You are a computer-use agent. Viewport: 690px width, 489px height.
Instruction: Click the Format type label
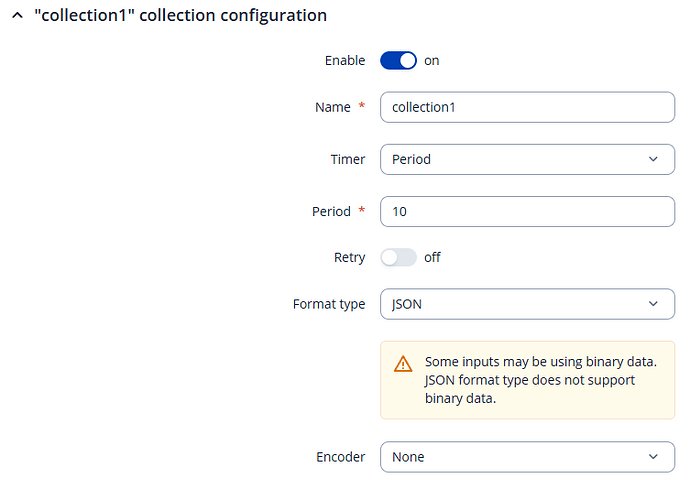pyautogui.click(x=329, y=304)
